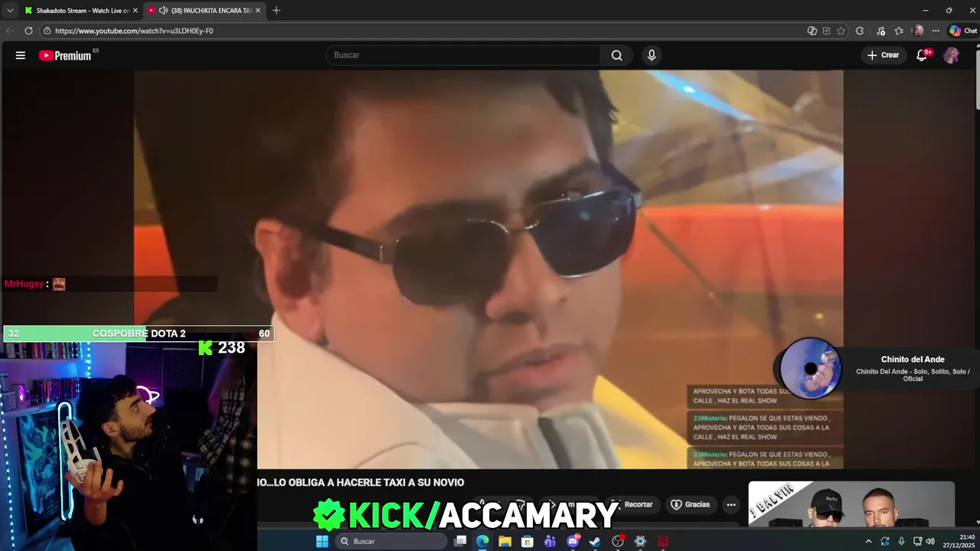
Task: View site info via the lock icon
Action: tap(47, 31)
